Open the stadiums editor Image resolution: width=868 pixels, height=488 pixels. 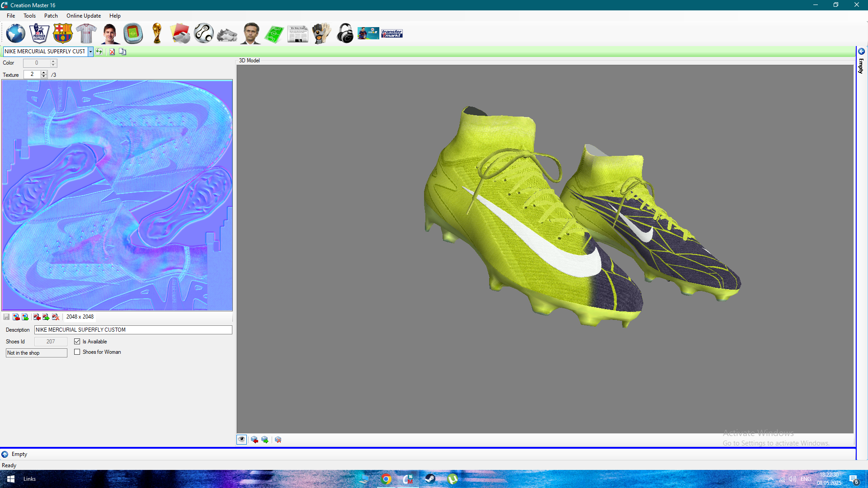[x=133, y=33]
